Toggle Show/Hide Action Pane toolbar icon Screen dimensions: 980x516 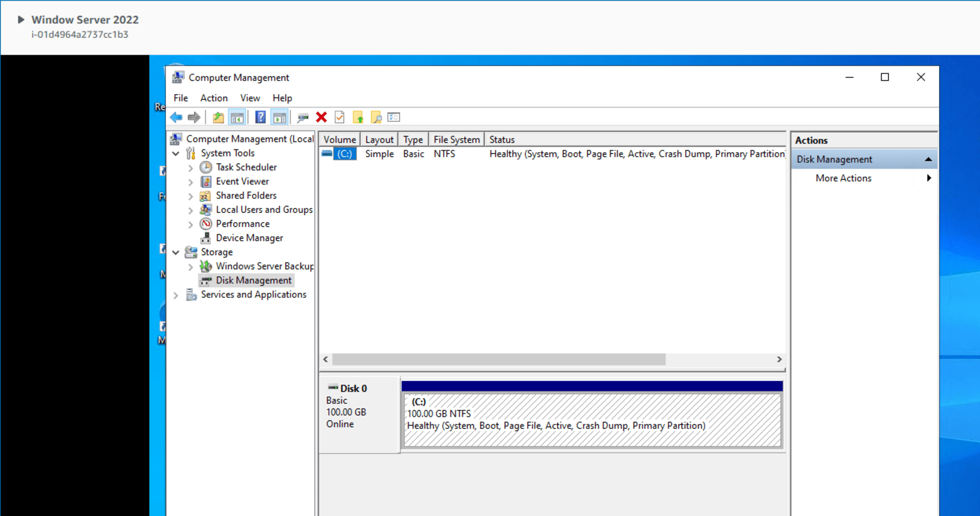pyautogui.click(x=279, y=117)
